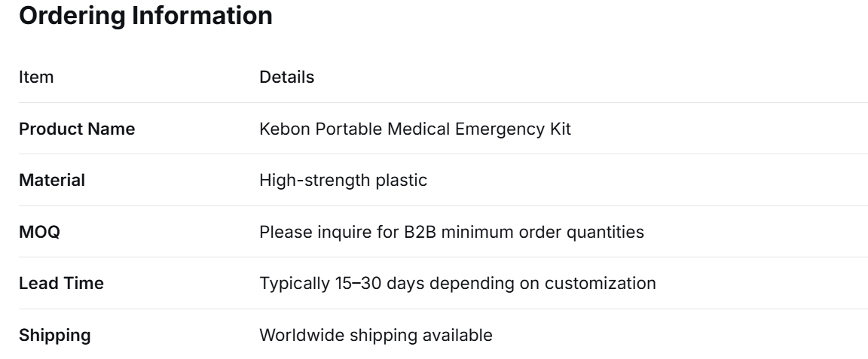This screenshot has height=359, width=868.
Task: Select the High-strength plastic value
Action: pos(344,181)
